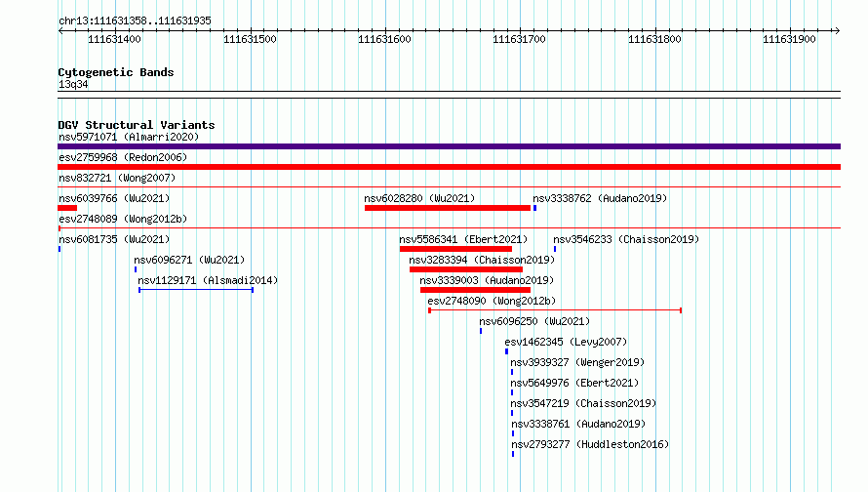Click ruler position 111631500
The height and width of the screenshot is (492, 868).
click(x=250, y=39)
